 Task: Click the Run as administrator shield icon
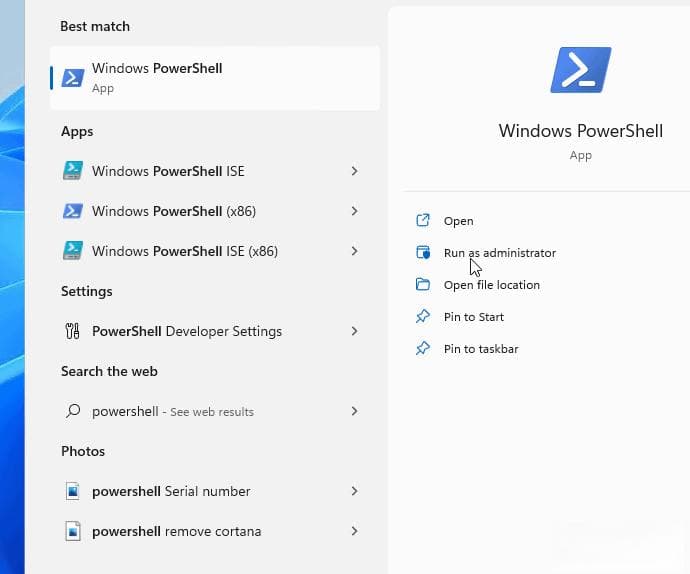point(423,253)
